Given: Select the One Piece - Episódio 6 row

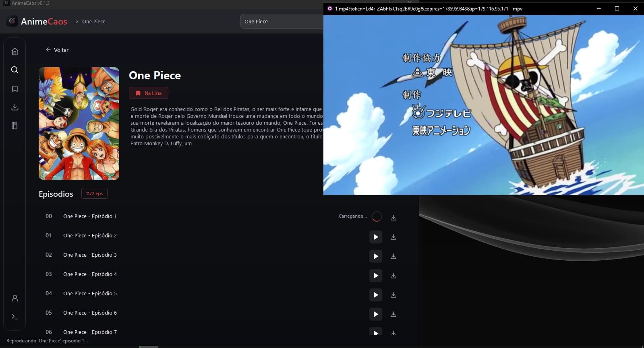Looking at the screenshot, I should coord(222,313).
